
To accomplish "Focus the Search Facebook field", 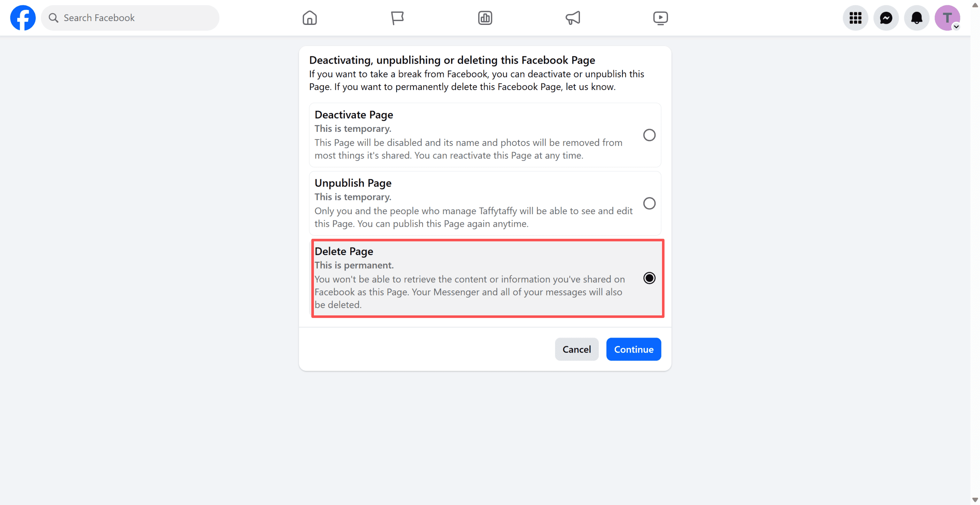I will (x=130, y=18).
